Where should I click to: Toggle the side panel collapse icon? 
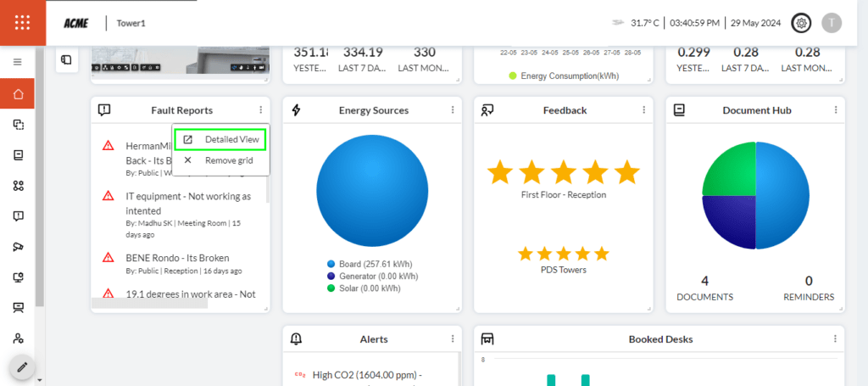point(65,59)
